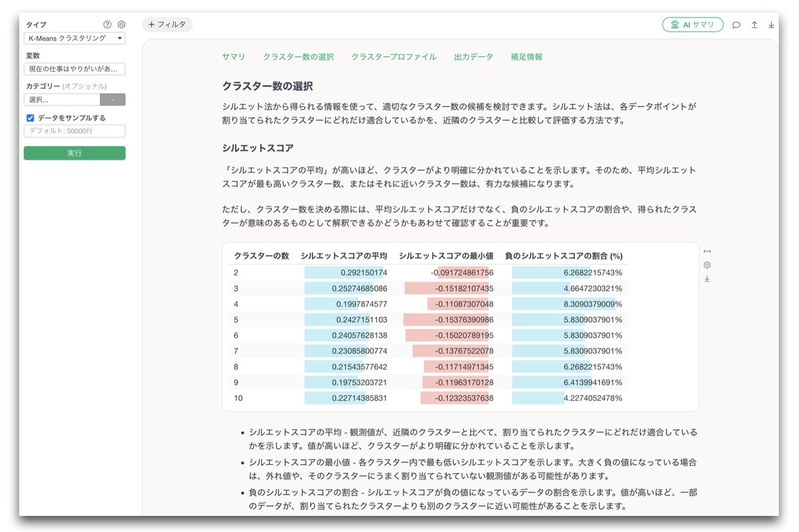799x532 pixels.
Task: Open help icon next to タイプ
Action: point(107,25)
